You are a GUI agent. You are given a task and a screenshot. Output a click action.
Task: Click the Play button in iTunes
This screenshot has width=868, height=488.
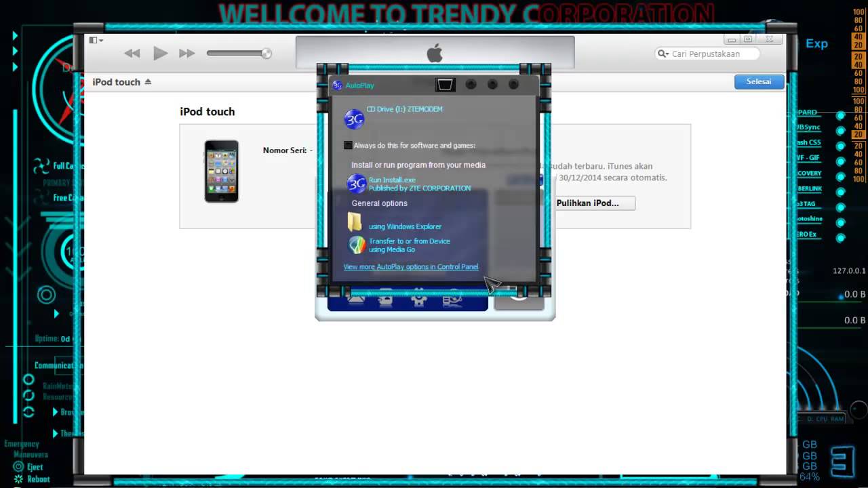coord(160,54)
